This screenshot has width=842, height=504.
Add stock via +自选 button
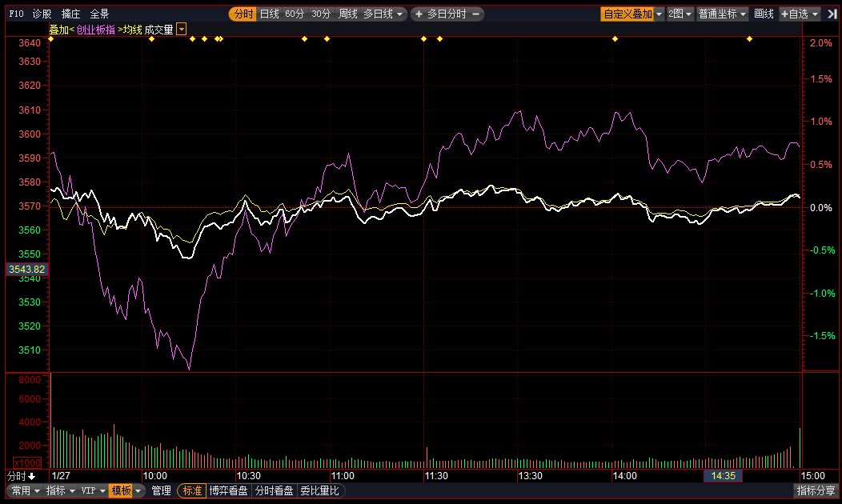(x=795, y=14)
